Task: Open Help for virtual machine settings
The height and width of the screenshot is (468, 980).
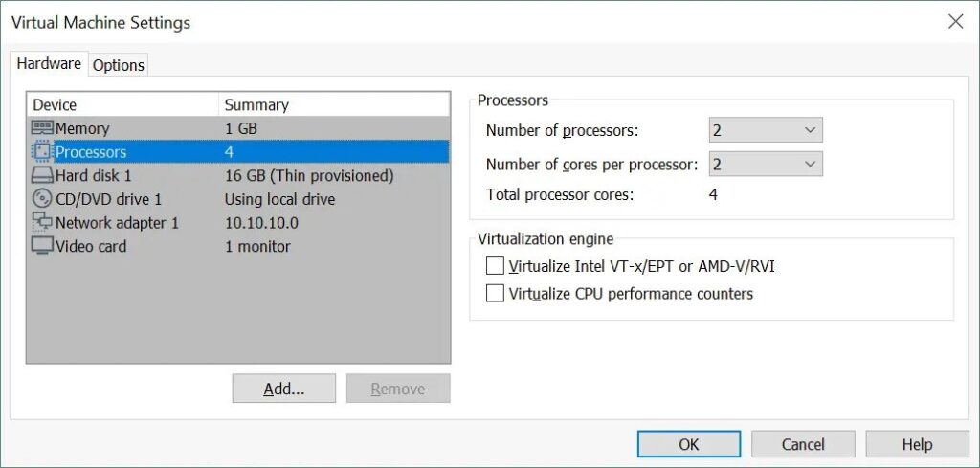Action: (917, 444)
